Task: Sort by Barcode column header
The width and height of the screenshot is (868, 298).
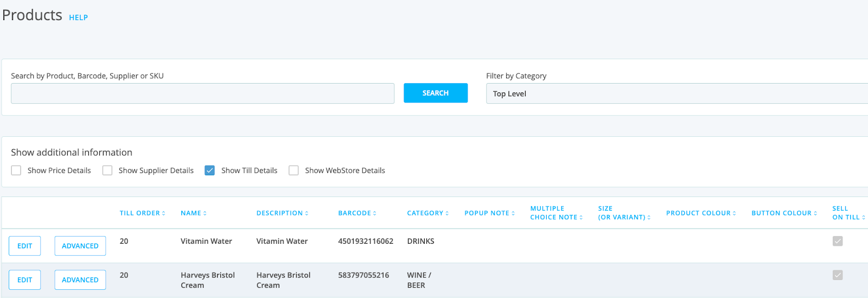Action: tap(357, 213)
